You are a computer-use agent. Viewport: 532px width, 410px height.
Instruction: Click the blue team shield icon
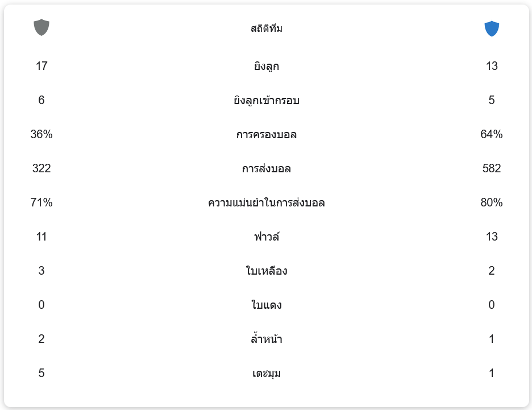click(x=491, y=28)
